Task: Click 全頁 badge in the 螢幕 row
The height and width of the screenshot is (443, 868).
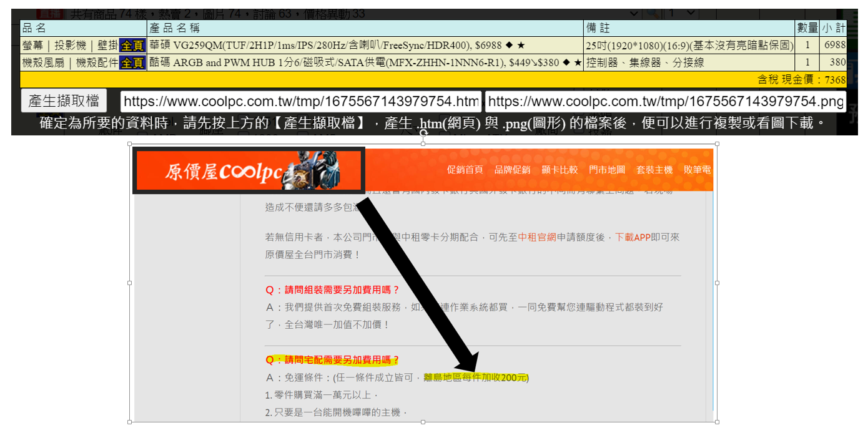Action: pos(132,46)
